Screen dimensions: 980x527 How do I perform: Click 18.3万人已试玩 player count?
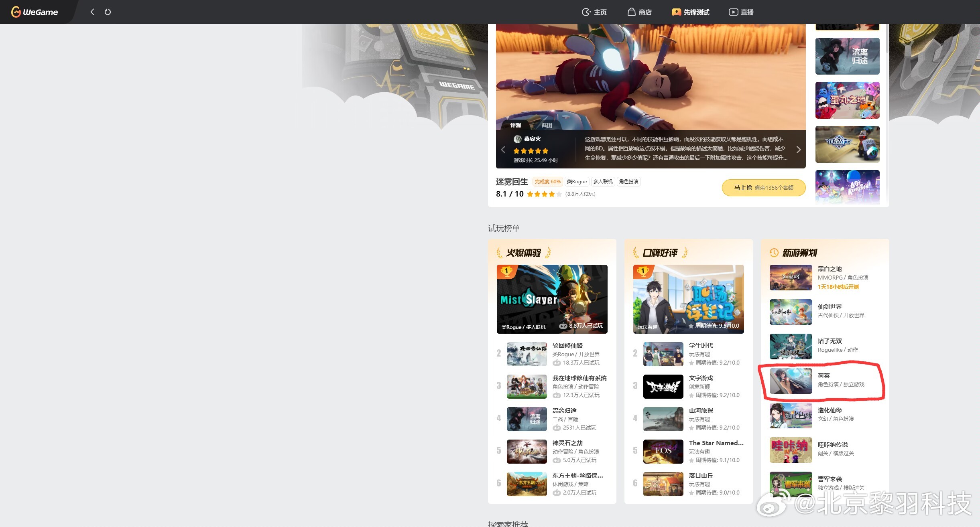coord(581,363)
